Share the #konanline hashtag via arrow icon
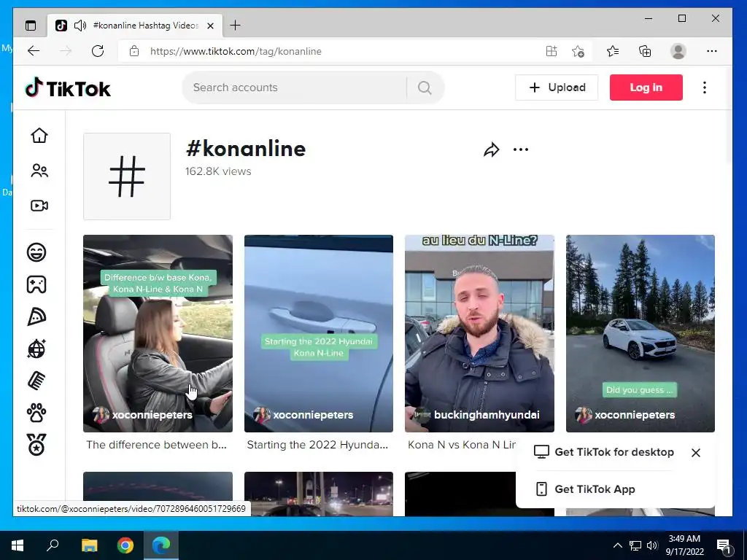Screen dimensions: 747x560 pyautogui.click(x=491, y=150)
